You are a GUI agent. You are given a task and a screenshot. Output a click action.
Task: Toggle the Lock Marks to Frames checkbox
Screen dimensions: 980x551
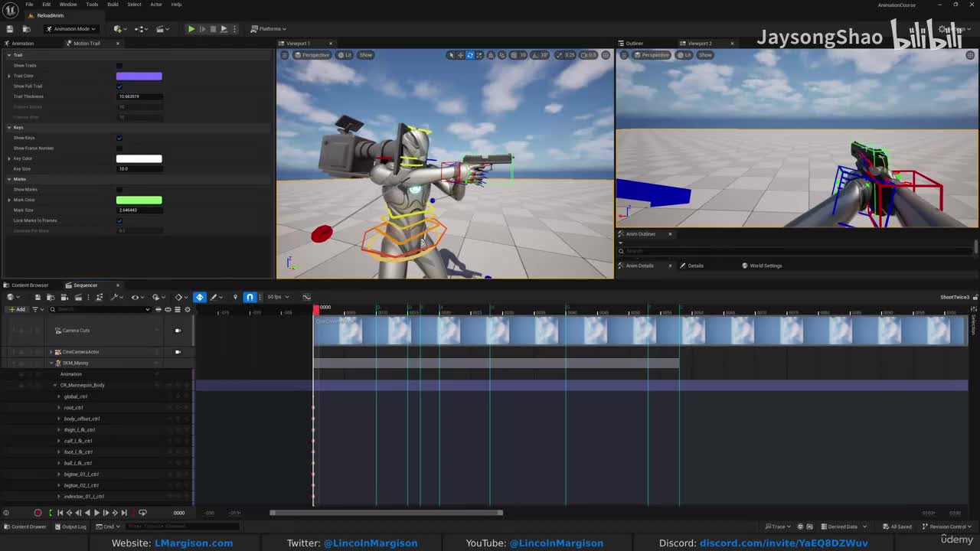click(119, 220)
